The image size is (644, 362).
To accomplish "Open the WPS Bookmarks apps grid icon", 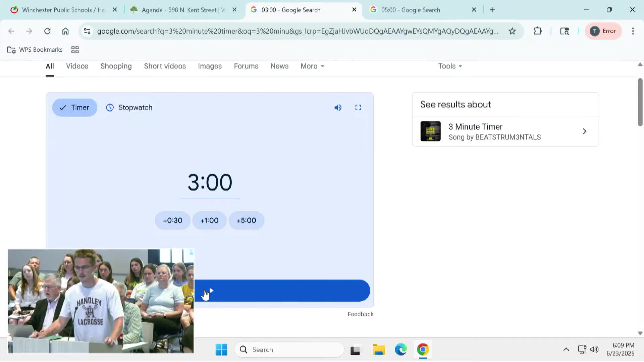I will 75,50.
